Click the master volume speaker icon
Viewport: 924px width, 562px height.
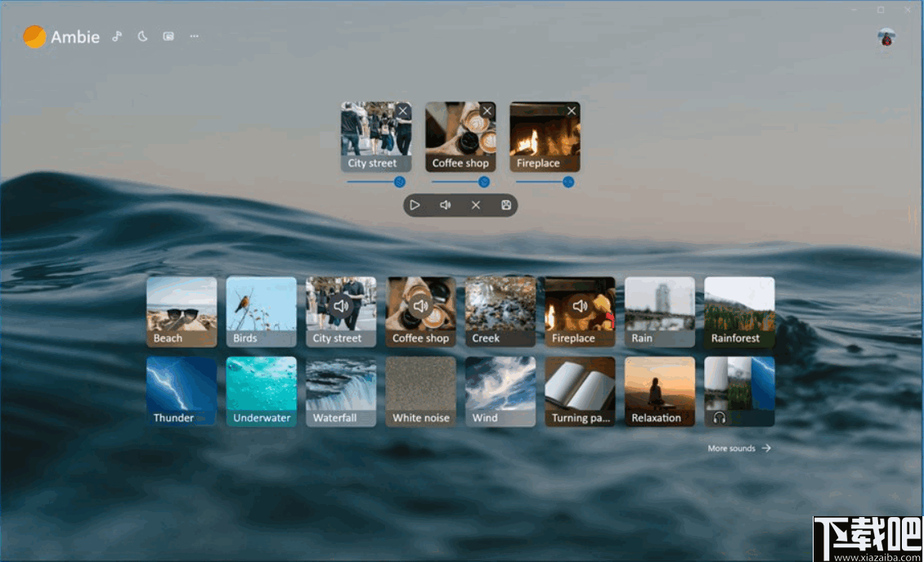pos(445,205)
